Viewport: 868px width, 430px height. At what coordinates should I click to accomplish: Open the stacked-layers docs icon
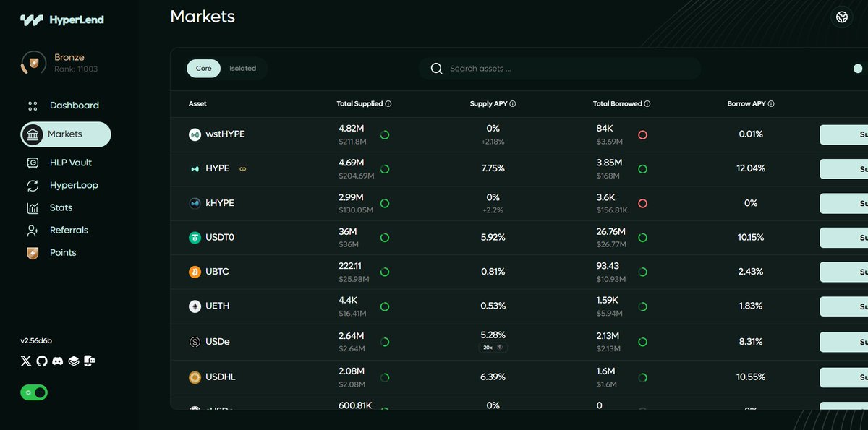74,361
